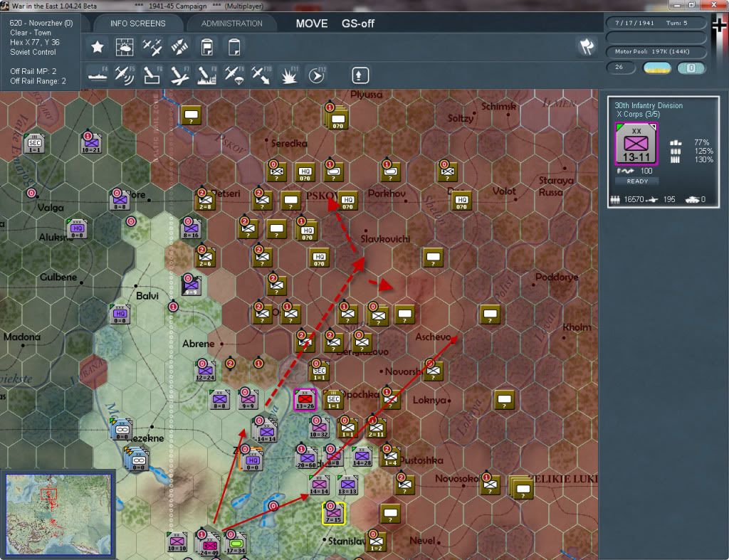Select the 10=21 unit counter
The width and height of the screenshot is (729, 560).
(x=91, y=144)
